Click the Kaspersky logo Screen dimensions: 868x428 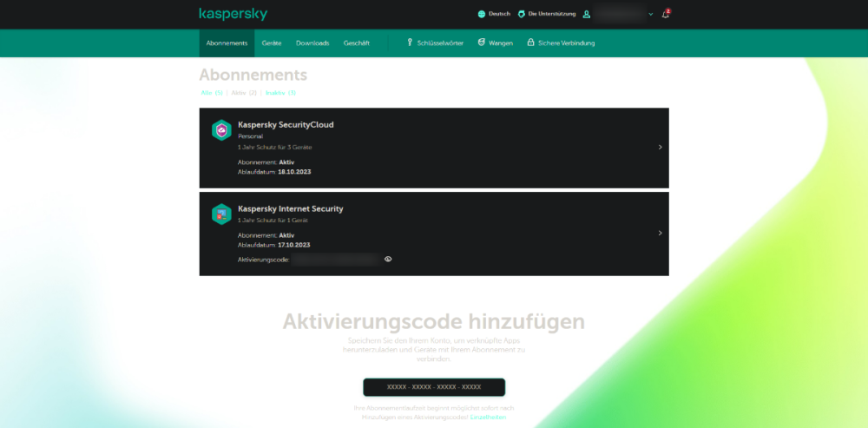(233, 14)
